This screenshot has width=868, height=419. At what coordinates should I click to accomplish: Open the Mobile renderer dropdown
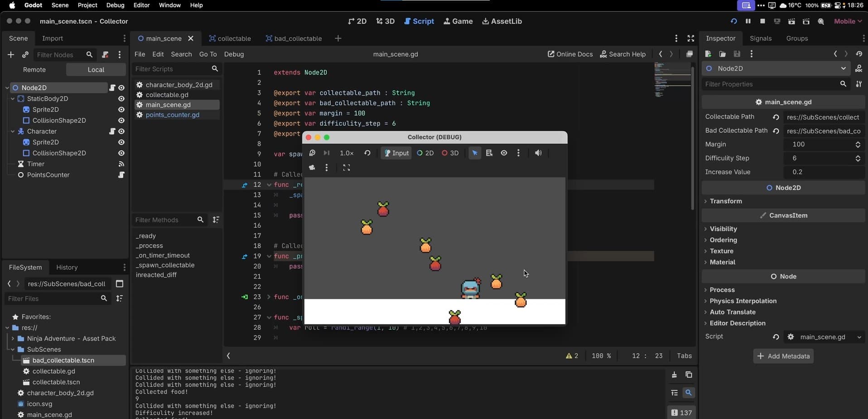[x=848, y=21]
